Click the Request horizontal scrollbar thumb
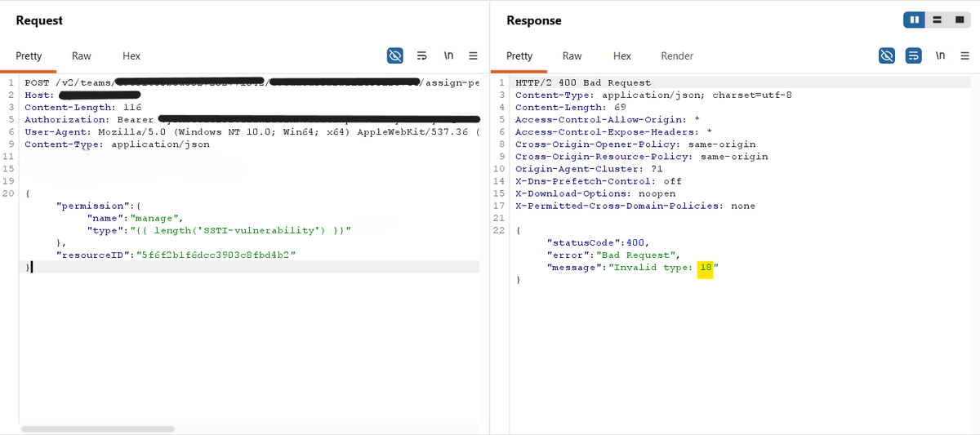Image resolution: width=980 pixels, height=435 pixels. coord(98,428)
